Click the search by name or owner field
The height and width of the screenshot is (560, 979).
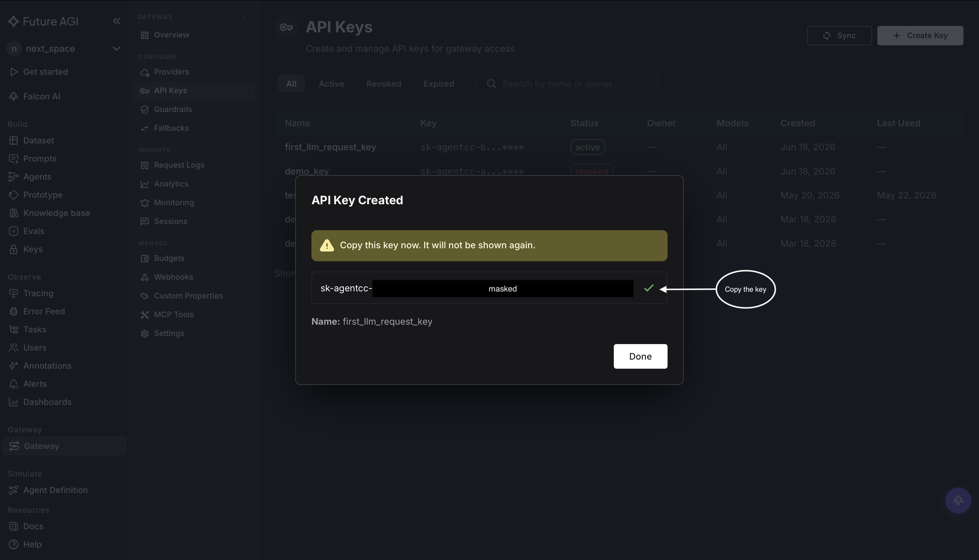pos(567,84)
